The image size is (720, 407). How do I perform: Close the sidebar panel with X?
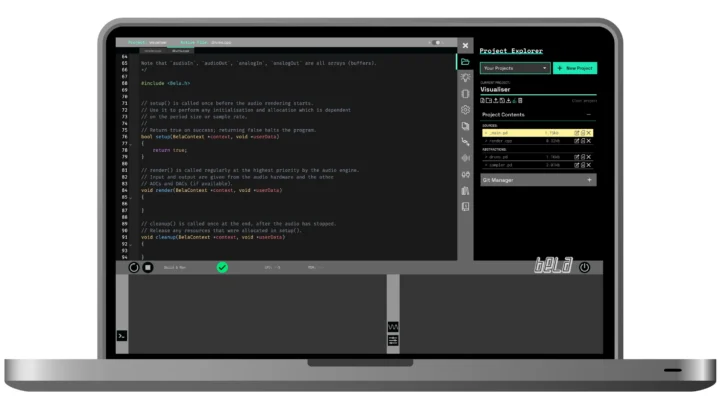465,45
